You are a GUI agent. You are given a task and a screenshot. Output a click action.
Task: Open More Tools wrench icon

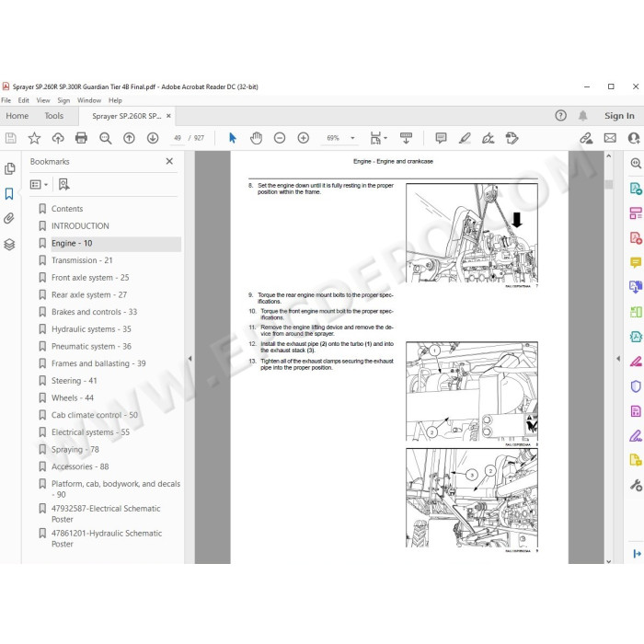(636, 486)
